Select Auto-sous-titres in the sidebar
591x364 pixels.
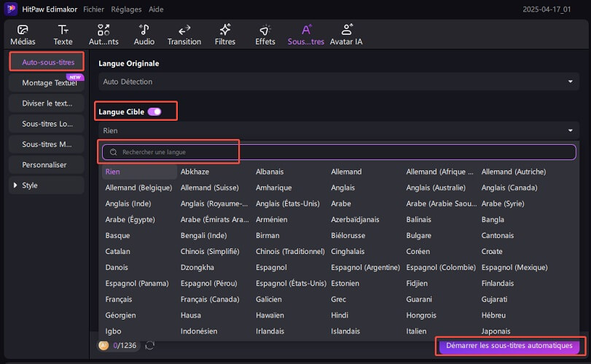[48, 62]
